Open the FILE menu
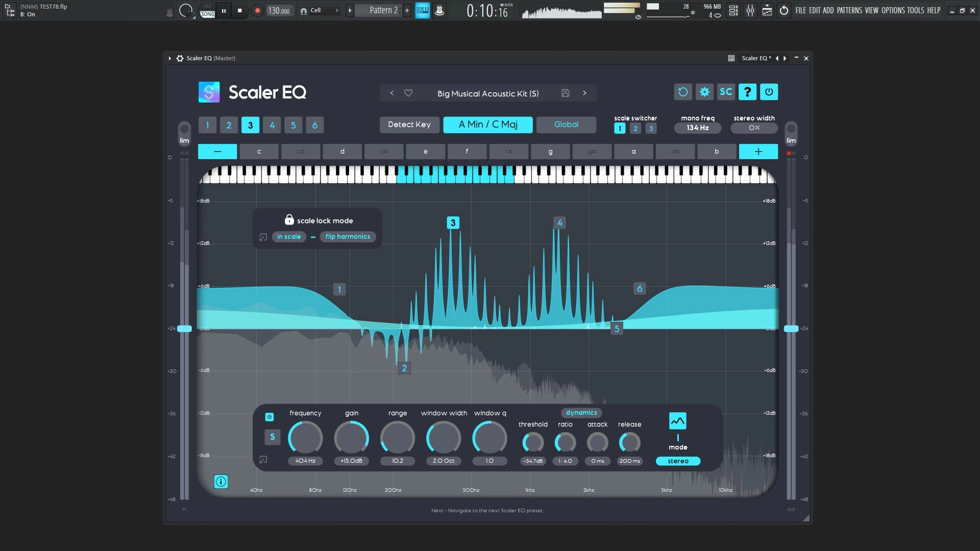Image resolution: width=980 pixels, height=551 pixels. [x=801, y=10]
